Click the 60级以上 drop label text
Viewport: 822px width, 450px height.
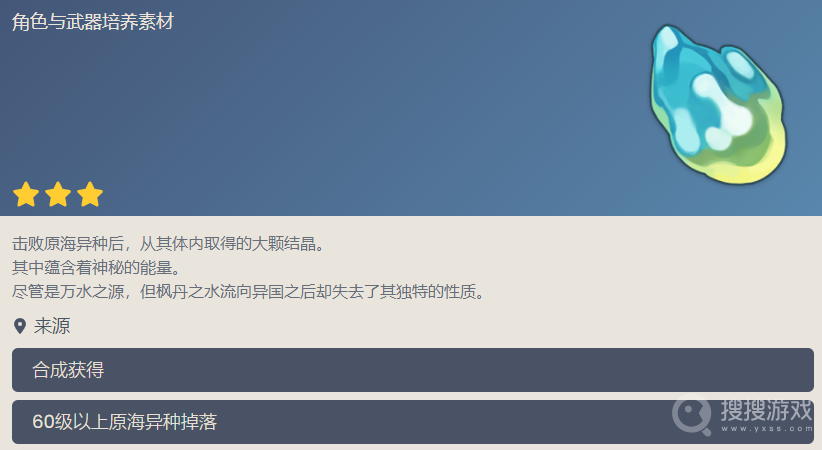click(x=125, y=422)
